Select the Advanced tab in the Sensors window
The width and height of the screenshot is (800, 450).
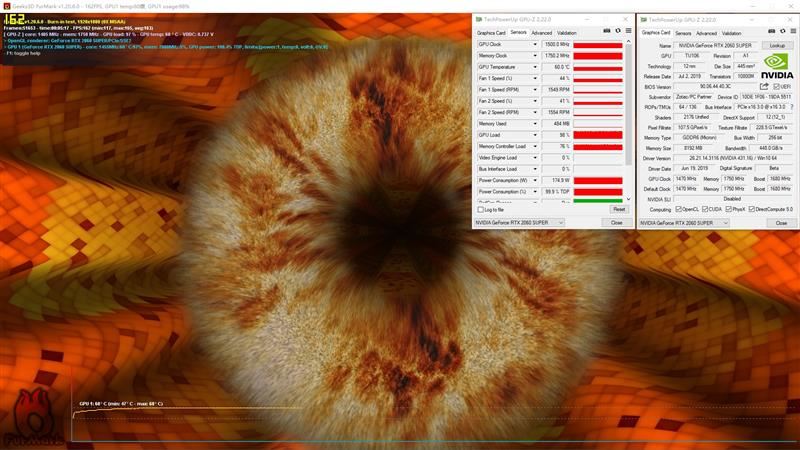pyautogui.click(x=541, y=33)
